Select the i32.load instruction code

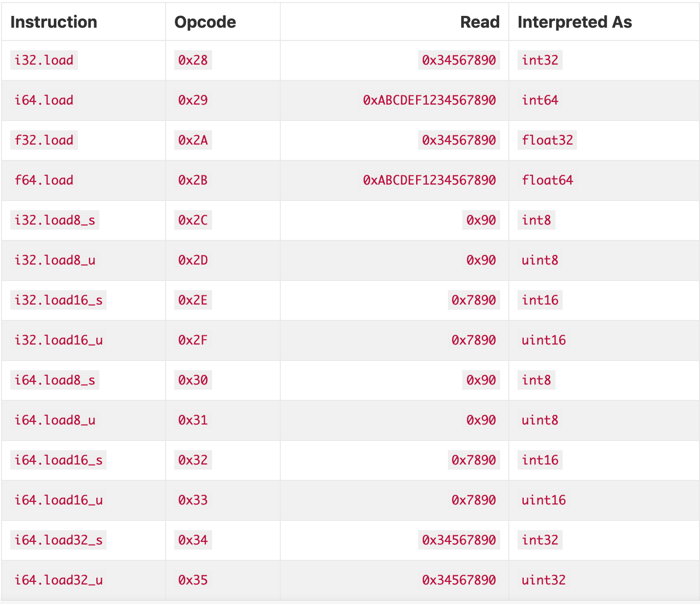click(44, 60)
